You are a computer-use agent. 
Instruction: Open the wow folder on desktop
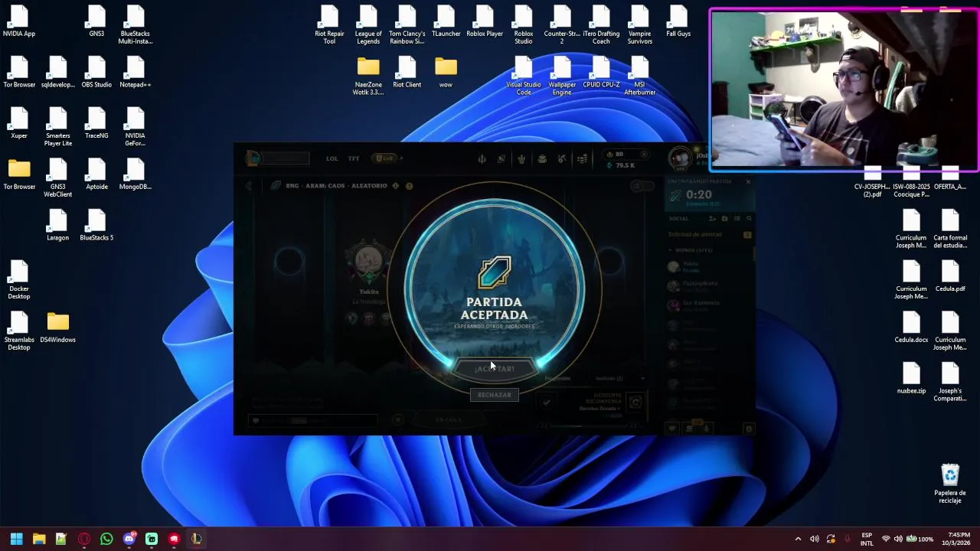pos(446,73)
